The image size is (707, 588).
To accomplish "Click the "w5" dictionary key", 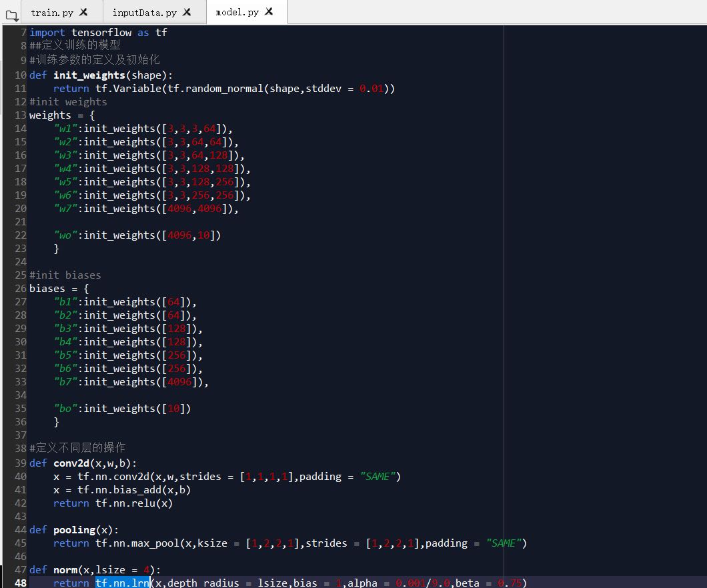I will tap(65, 181).
